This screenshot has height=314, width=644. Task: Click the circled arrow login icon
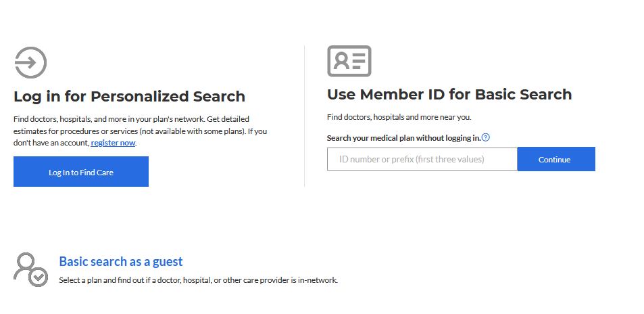pos(30,64)
